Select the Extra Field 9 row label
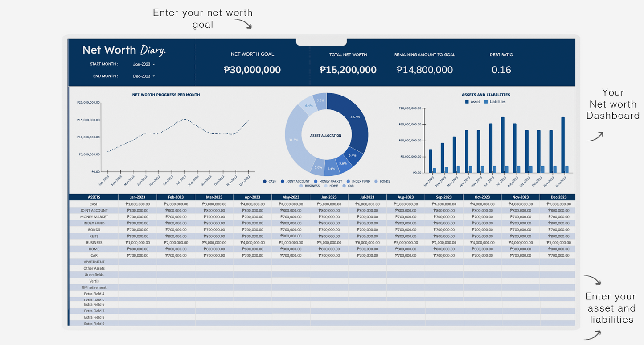Screen dimensions: 644x345 94,324
